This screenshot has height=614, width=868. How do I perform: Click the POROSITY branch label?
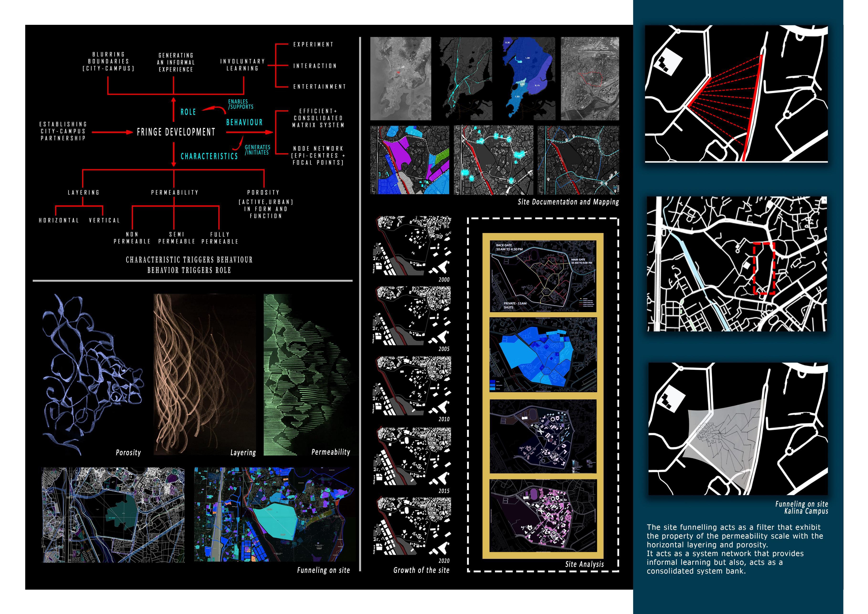[263, 192]
